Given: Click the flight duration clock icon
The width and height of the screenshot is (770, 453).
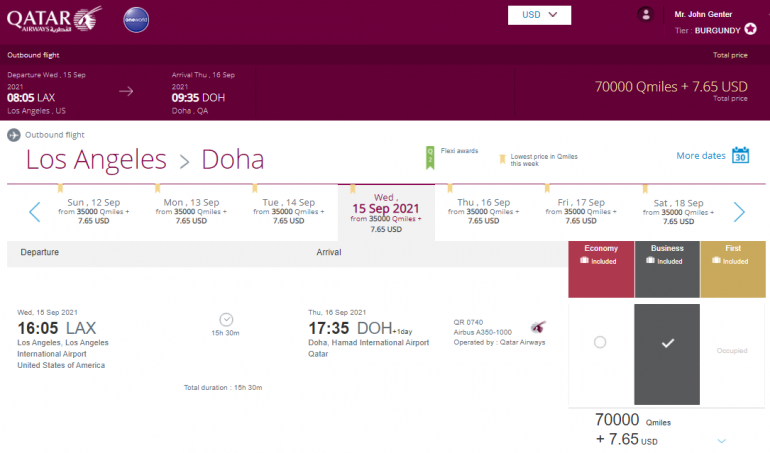Looking at the screenshot, I should click(226, 319).
